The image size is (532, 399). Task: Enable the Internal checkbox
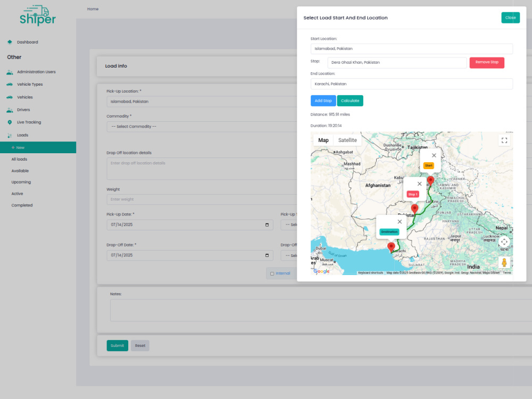[x=272, y=273]
